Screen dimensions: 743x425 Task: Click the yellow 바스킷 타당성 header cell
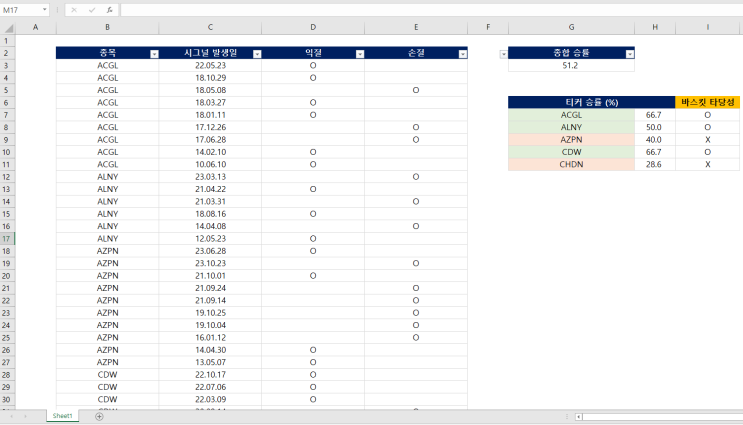point(707,102)
